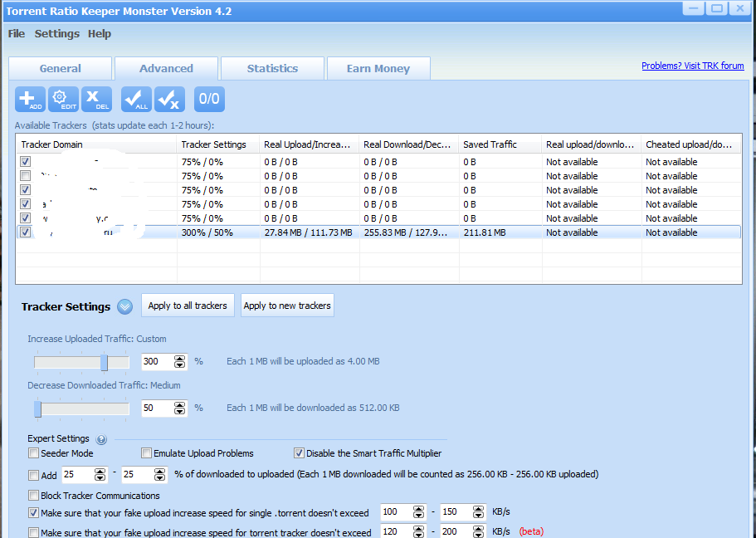Click spinner of second Add 25 field
756x538 pixels.
(x=159, y=475)
